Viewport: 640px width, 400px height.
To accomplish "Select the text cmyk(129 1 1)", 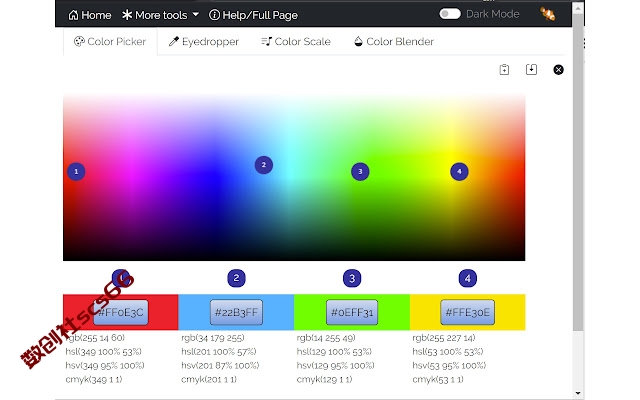I will tap(324, 379).
